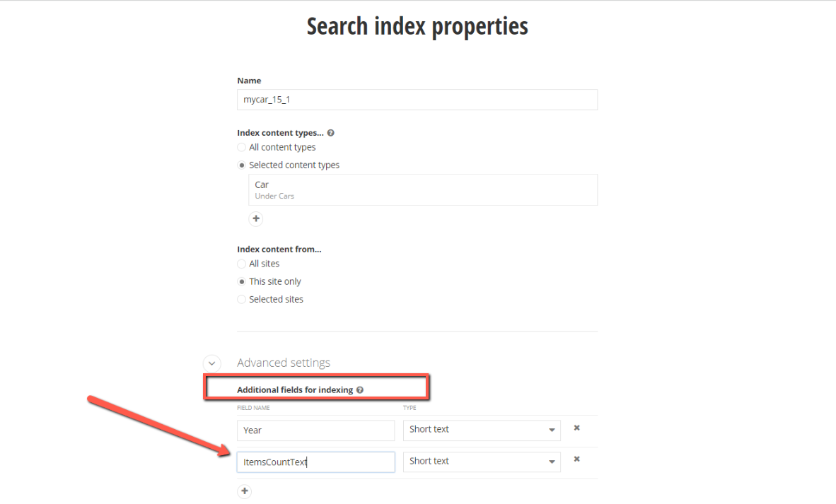
Task: Click the ItemsCountText field name input
Action: pos(315,462)
